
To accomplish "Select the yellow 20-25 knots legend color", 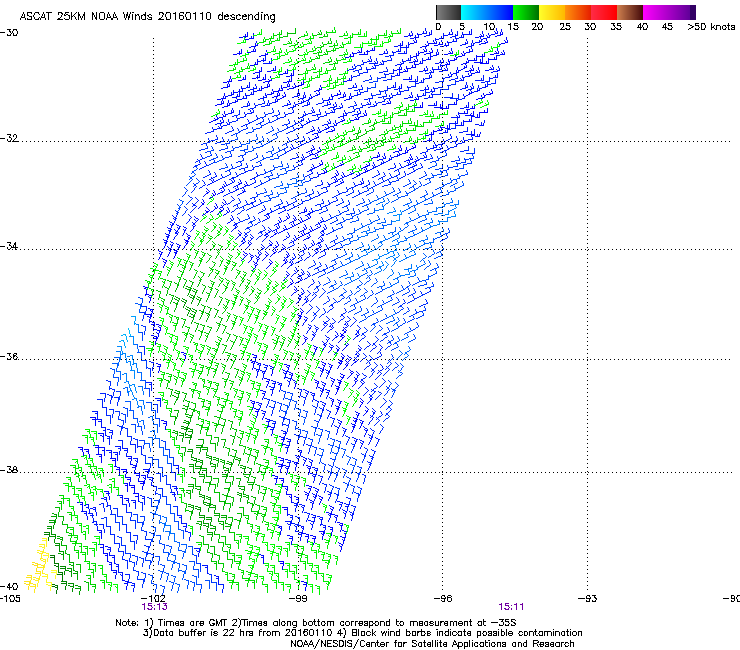I will 553,12.
